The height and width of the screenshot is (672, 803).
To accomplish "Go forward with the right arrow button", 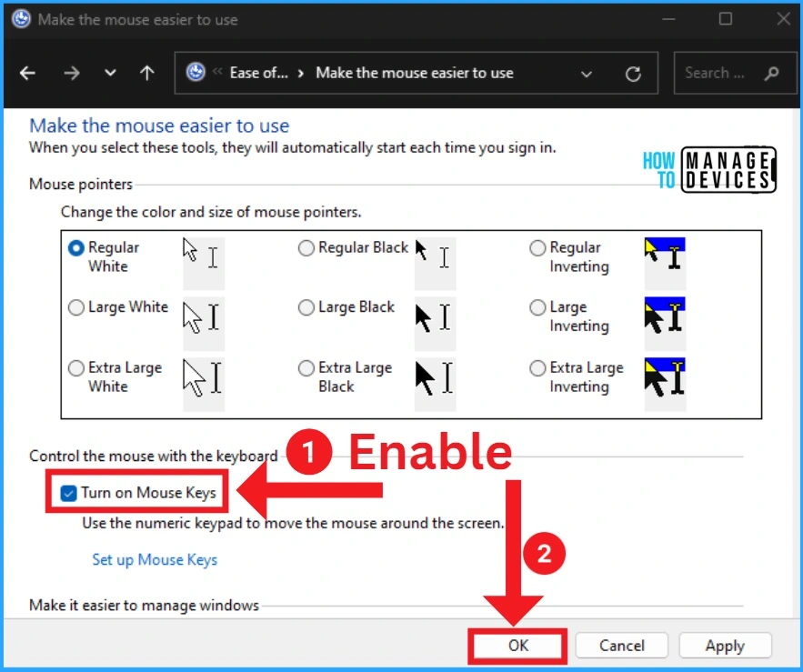I will [x=72, y=74].
